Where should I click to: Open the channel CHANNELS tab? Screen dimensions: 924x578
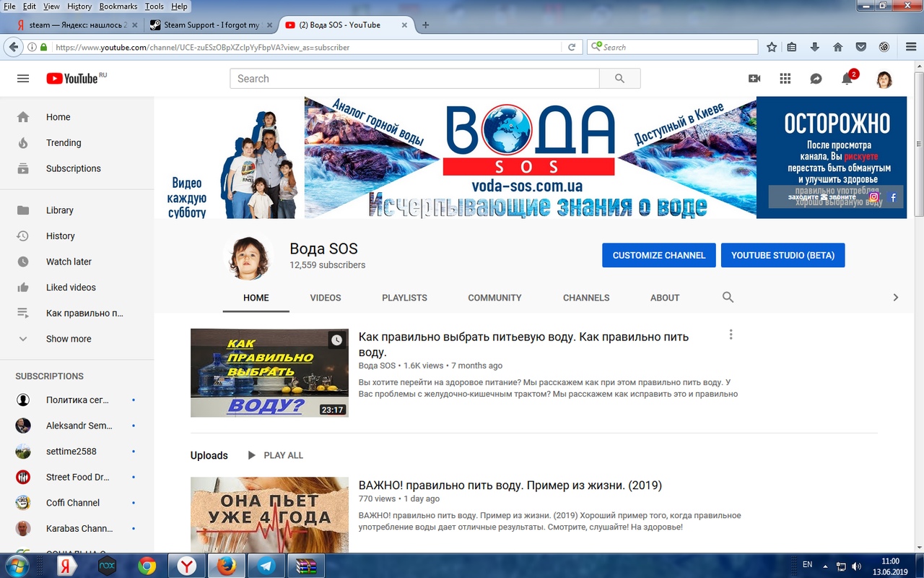point(586,298)
